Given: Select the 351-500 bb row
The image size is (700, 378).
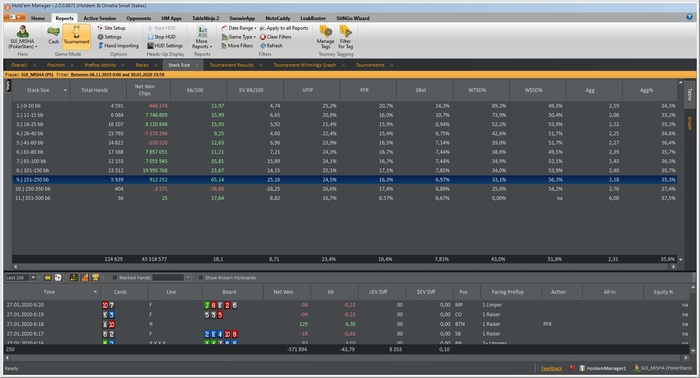Looking at the screenshot, I should pos(344,198).
